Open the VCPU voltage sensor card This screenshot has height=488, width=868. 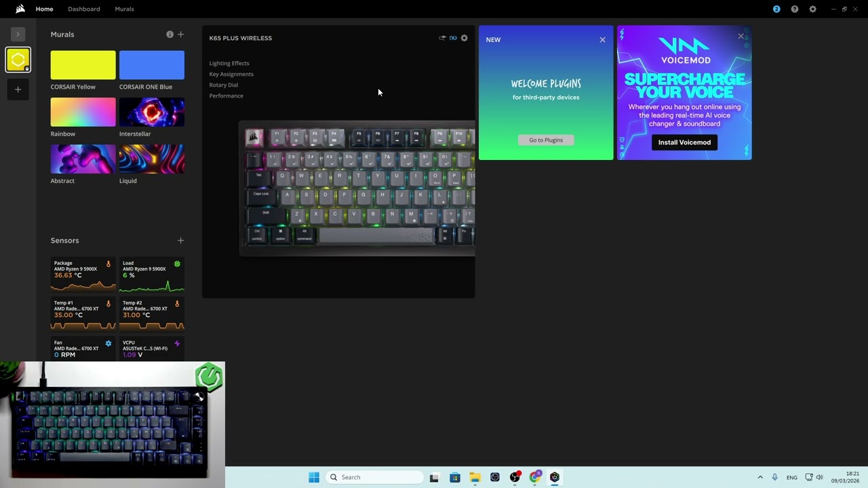pyautogui.click(x=152, y=349)
